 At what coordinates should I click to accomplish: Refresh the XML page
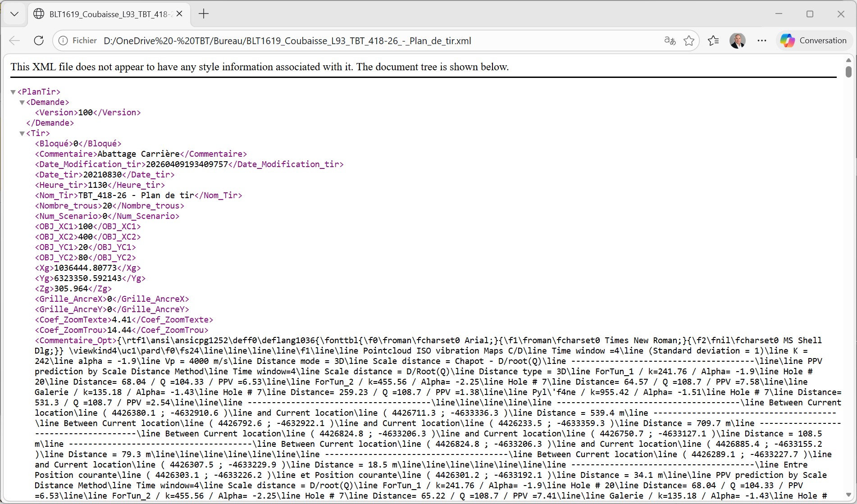(x=39, y=41)
